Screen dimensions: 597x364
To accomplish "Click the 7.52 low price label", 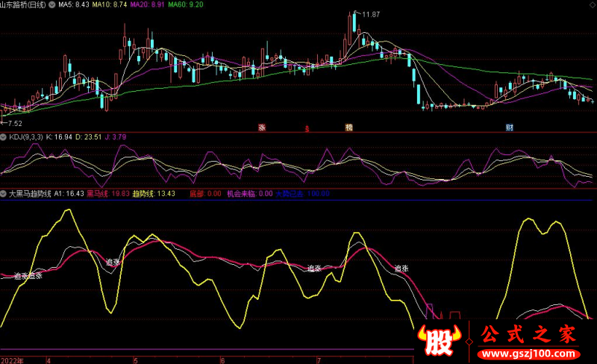I will click(13, 122).
